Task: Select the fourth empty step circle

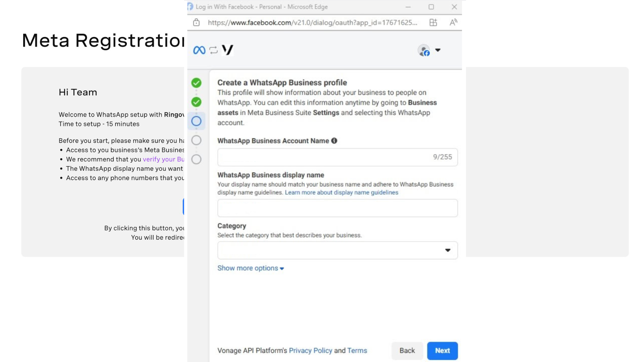Action: [196, 140]
